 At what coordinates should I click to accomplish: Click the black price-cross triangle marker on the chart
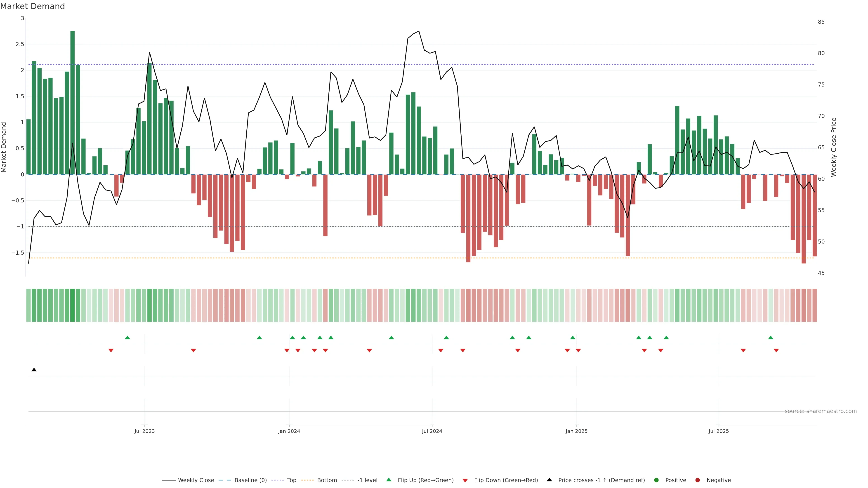tap(34, 370)
